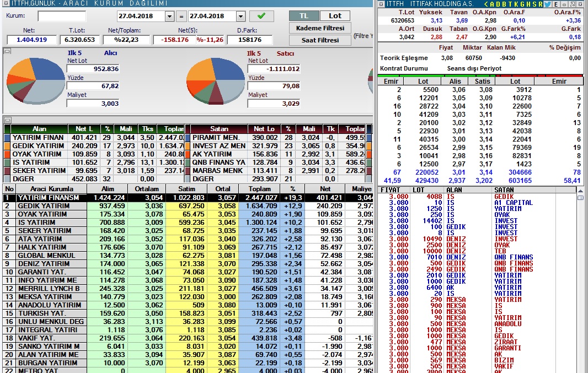Sort by the 'Alan' column header

(x=39, y=129)
